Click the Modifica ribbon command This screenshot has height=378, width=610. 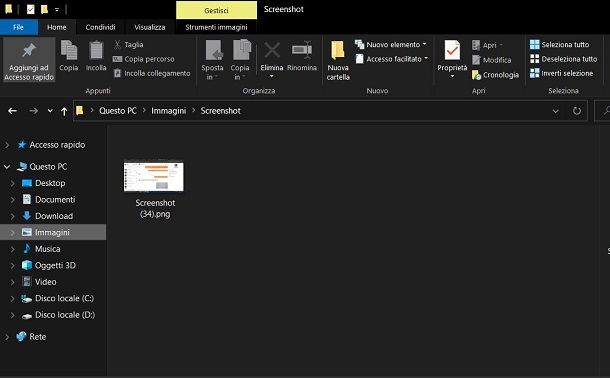tap(491, 60)
